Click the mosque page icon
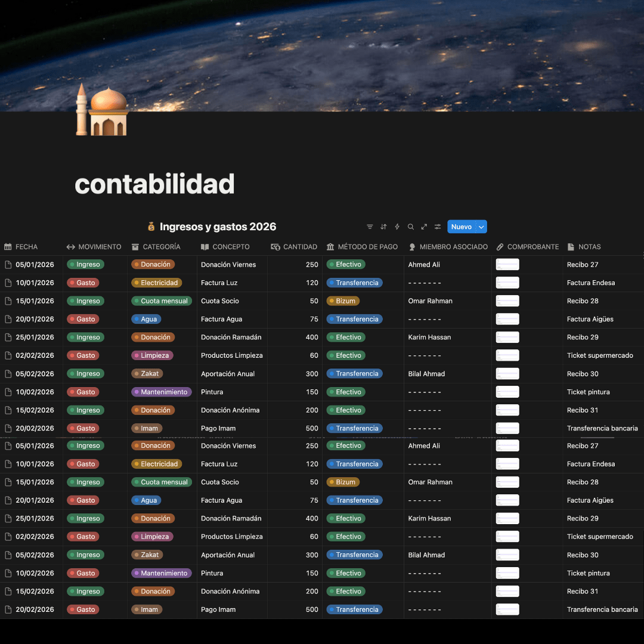 click(x=102, y=110)
